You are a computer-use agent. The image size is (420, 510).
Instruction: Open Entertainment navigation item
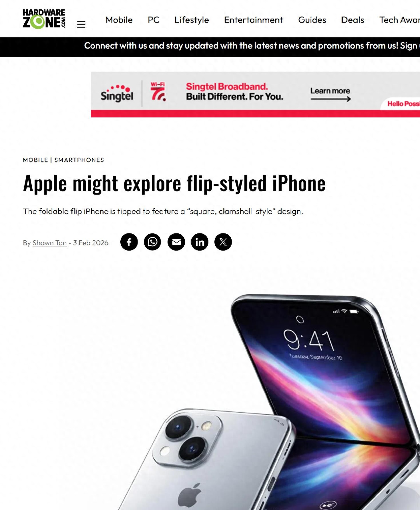click(253, 20)
